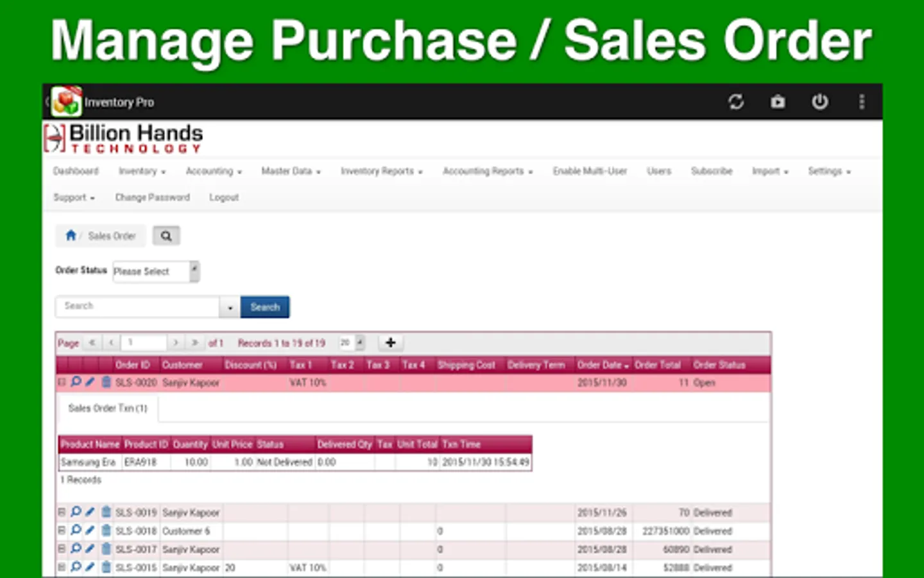Image resolution: width=924 pixels, height=578 pixels.
Task: Click the Search text input field
Action: click(137, 307)
